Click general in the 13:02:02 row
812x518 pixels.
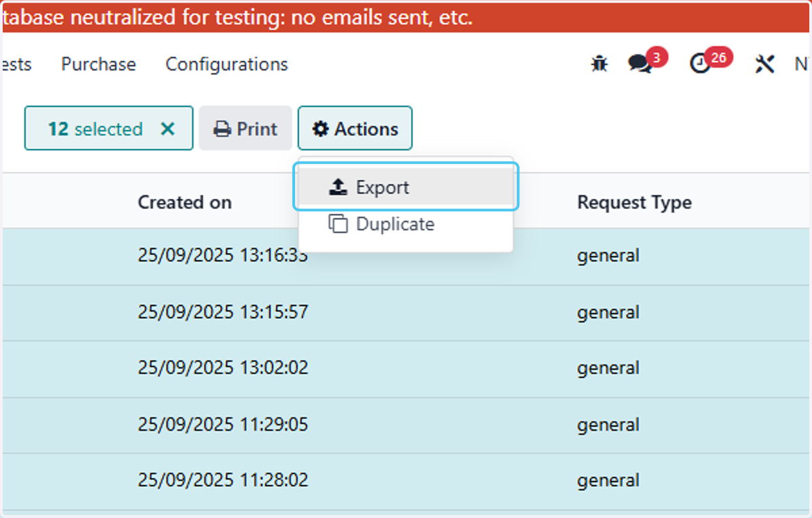pyautogui.click(x=608, y=368)
